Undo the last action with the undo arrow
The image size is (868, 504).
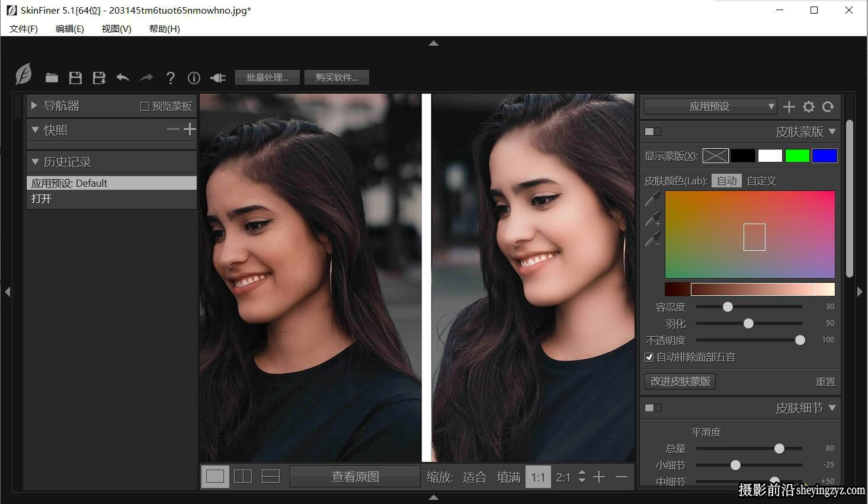[x=123, y=78]
